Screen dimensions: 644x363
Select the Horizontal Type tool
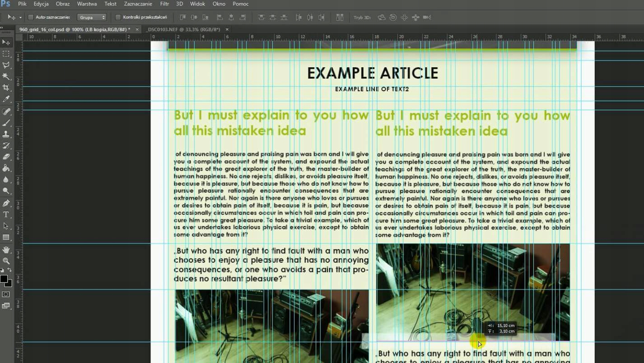6,214
